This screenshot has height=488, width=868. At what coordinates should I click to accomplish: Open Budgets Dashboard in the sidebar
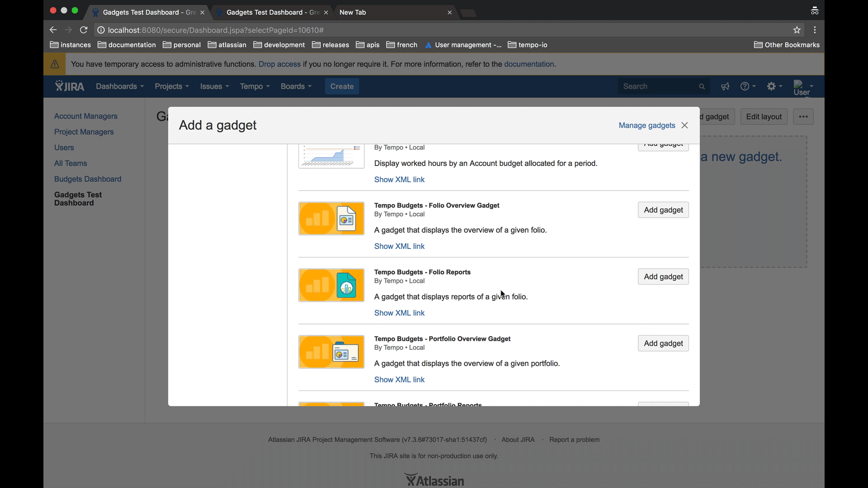pyautogui.click(x=88, y=179)
